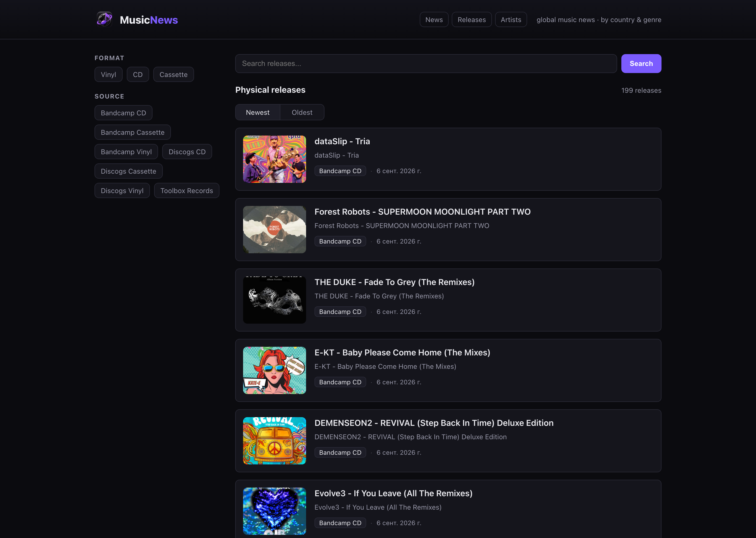Select the Discogs Vinyl source filter

coord(122,191)
